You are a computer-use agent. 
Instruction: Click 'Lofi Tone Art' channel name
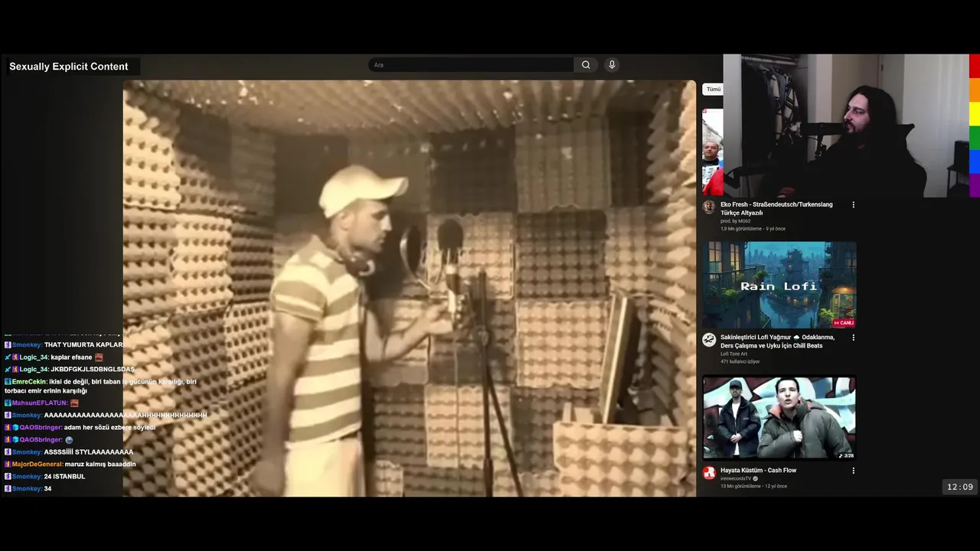point(733,354)
